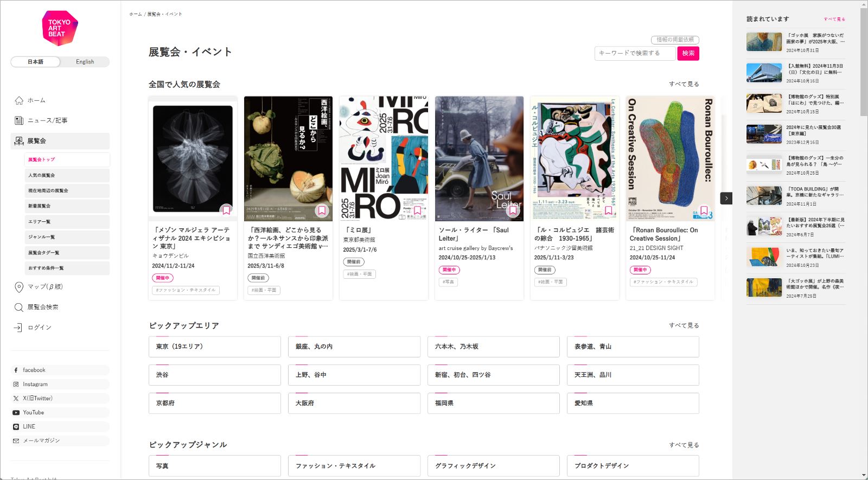Select 人気の展覧会 in the sidebar submenu
This screenshot has height=480, width=868.
click(67, 175)
